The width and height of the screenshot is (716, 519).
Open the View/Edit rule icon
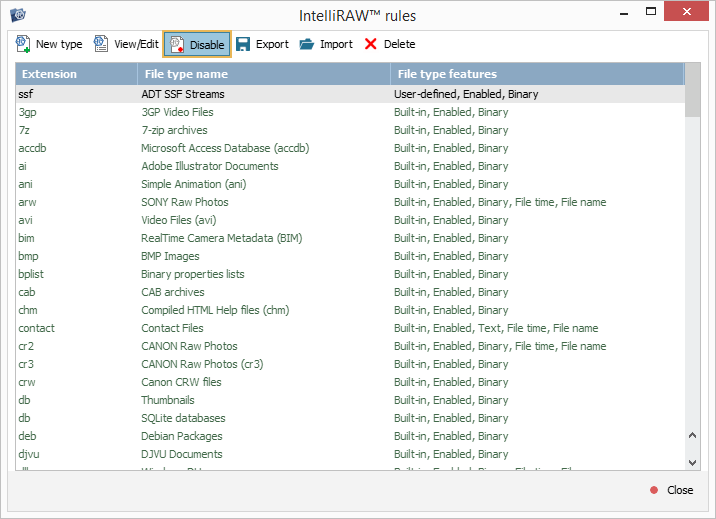click(101, 44)
